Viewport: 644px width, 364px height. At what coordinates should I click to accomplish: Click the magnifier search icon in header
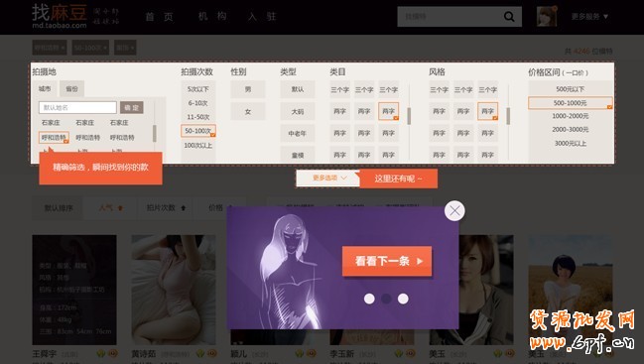(x=509, y=17)
